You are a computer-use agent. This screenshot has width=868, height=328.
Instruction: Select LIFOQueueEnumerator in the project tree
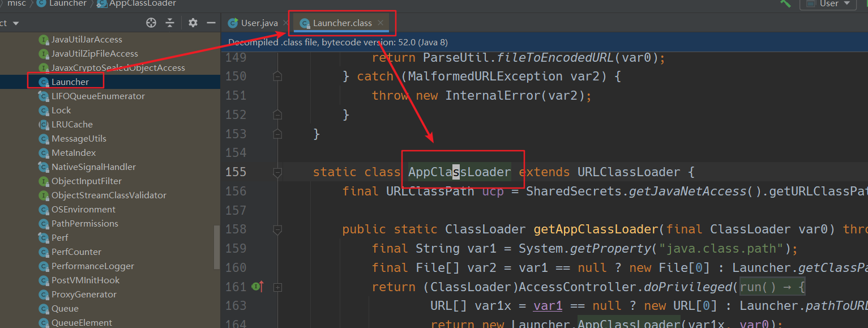[98, 96]
